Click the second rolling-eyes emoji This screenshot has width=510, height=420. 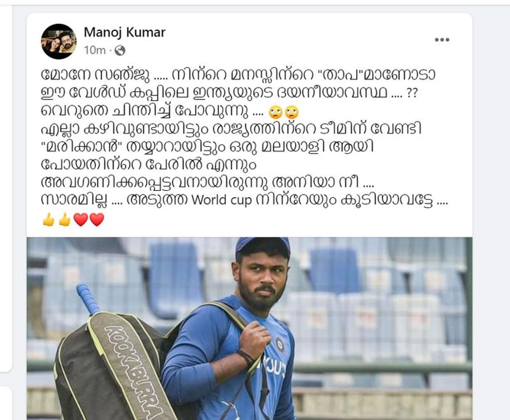pyautogui.click(x=292, y=113)
